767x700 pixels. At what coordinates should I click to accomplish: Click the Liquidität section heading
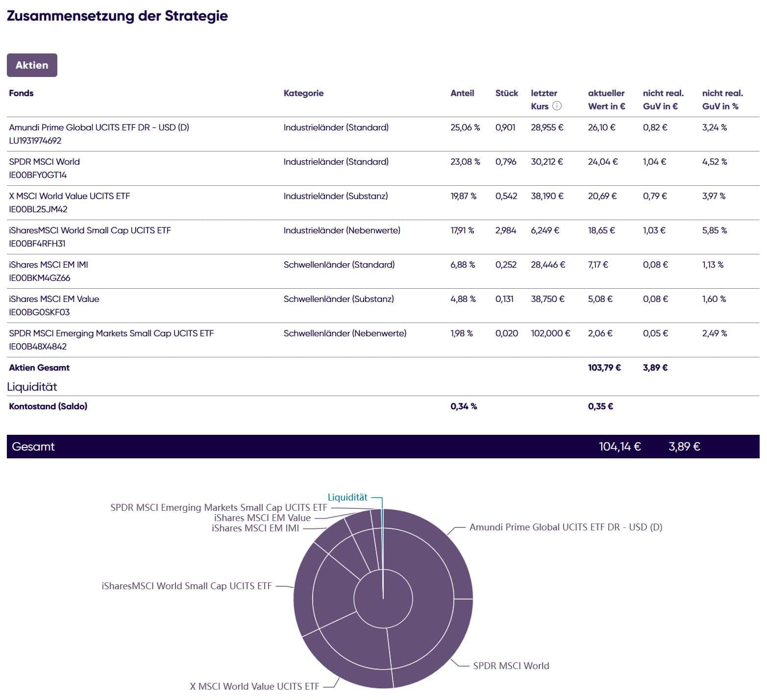click(x=32, y=387)
